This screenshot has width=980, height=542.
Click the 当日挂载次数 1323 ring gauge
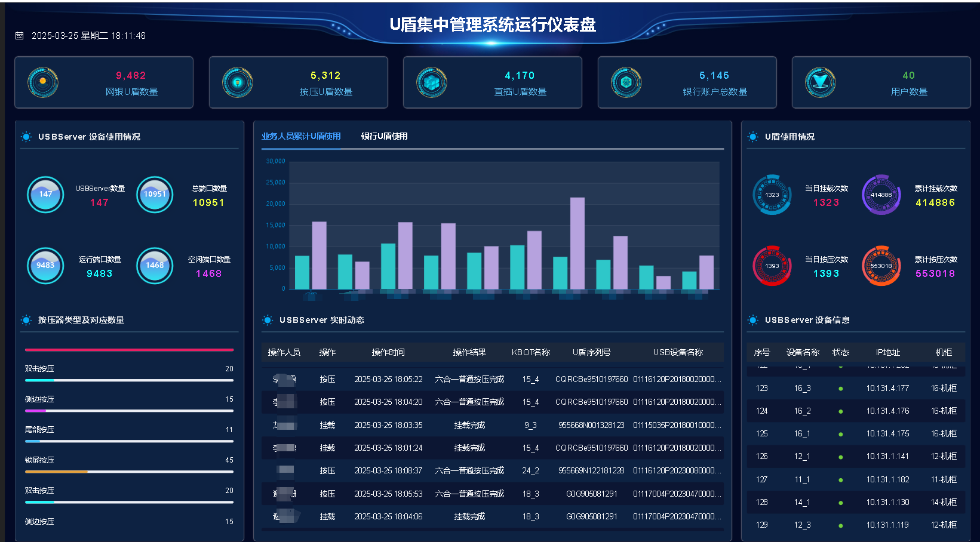click(772, 195)
